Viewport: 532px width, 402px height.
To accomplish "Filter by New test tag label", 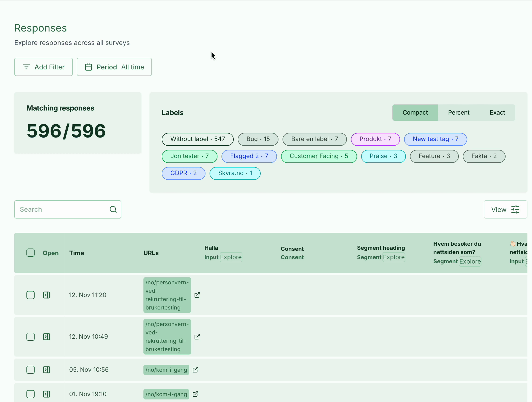I will (436, 139).
